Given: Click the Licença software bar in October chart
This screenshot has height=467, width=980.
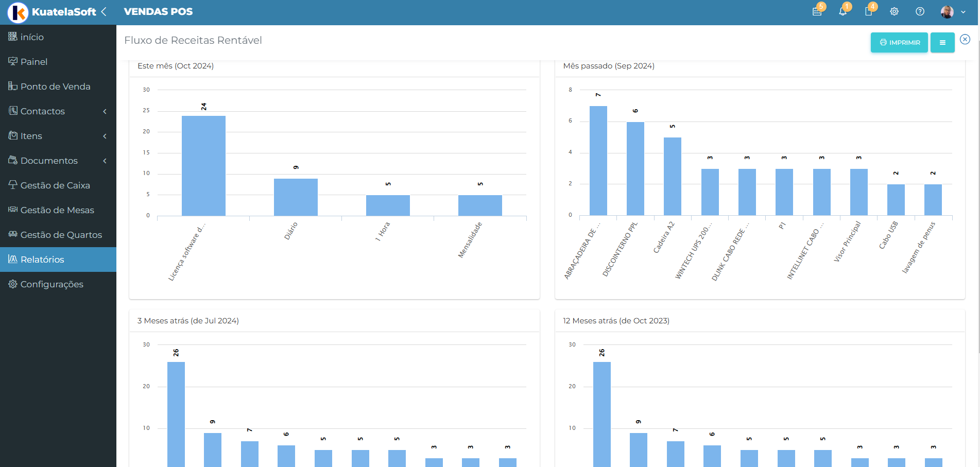Looking at the screenshot, I should (x=203, y=165).
